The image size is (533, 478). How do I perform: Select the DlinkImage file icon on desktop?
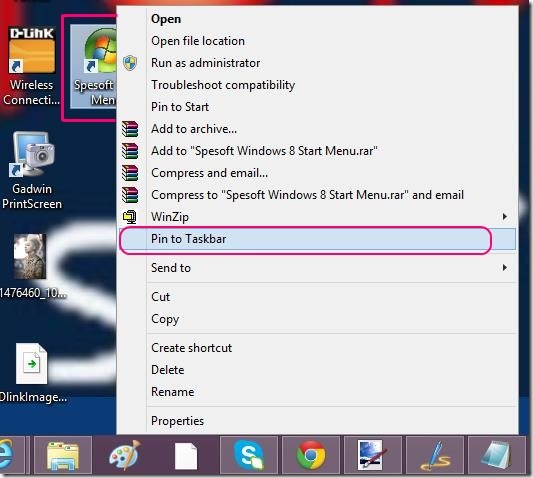32,363
